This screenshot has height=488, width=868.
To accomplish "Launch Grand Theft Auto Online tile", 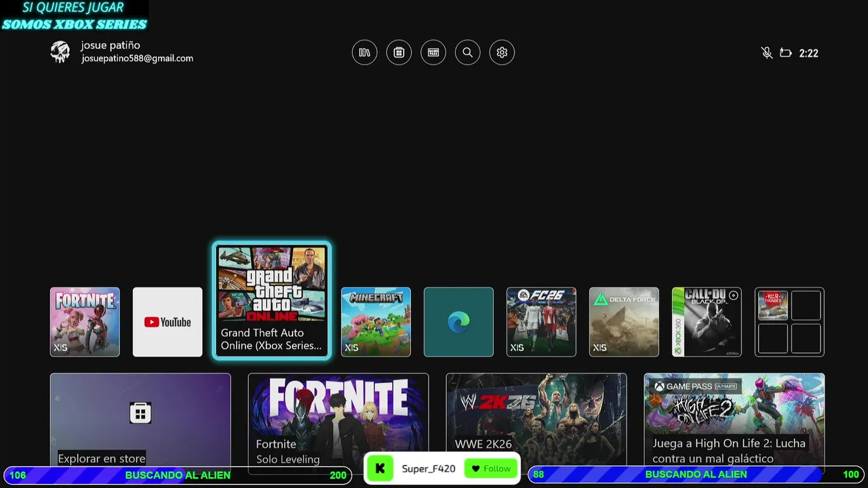I will coord(271,300).
